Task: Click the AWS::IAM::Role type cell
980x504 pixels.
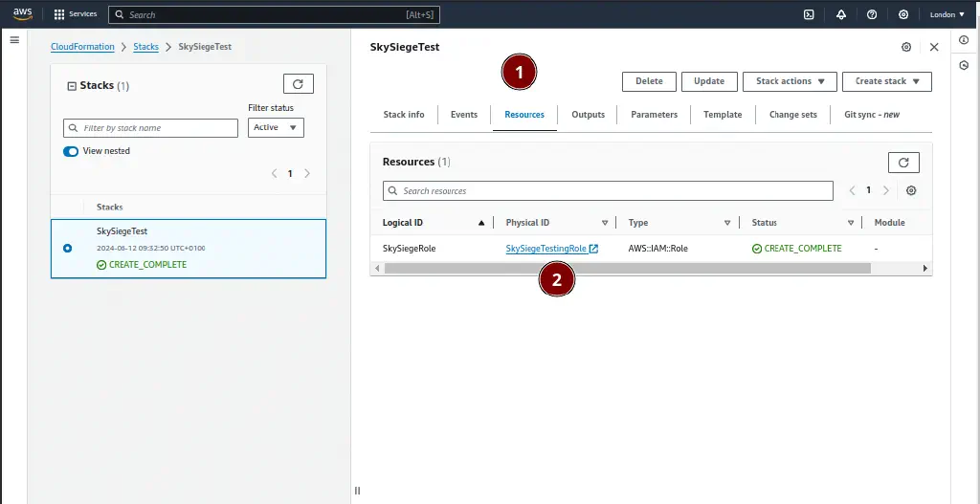Action: [x=657, y=249]
